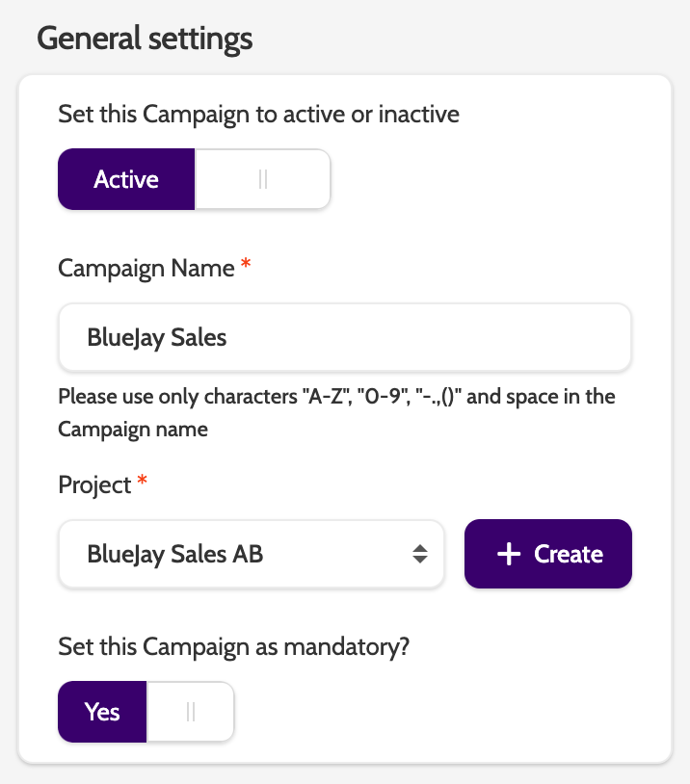Click the up-down arrows in Project selector
The image size is (690, 784).
(419, 554)
